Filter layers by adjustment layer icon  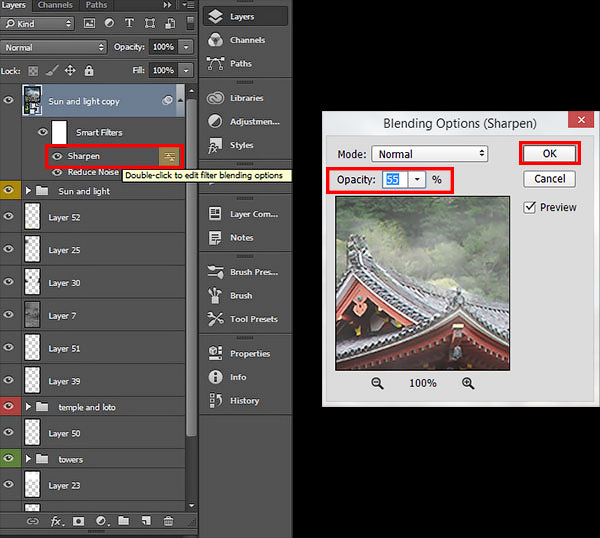click(109, 23)
